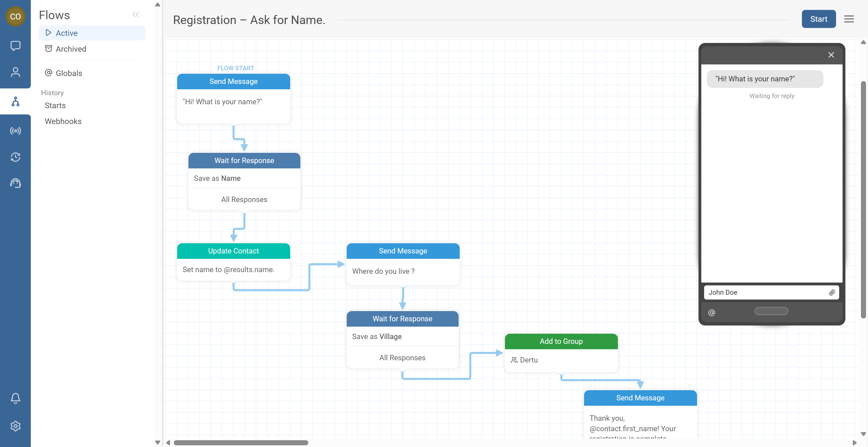The width and height of the screenshot is (868, 447).
Task: Open the triggers broadcast icon
Action: pyautogui.click(x=15, y=131)
